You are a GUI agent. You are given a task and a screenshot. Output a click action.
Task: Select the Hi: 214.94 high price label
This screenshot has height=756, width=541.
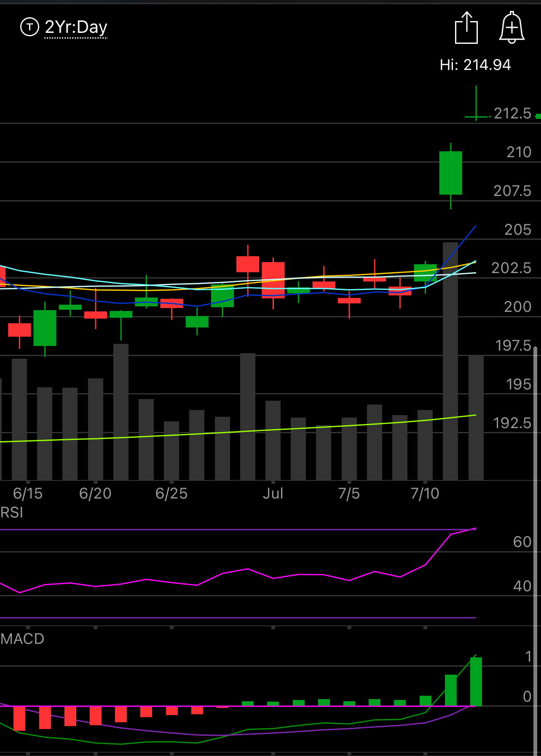pyautogui.click(x=475, y=65)
